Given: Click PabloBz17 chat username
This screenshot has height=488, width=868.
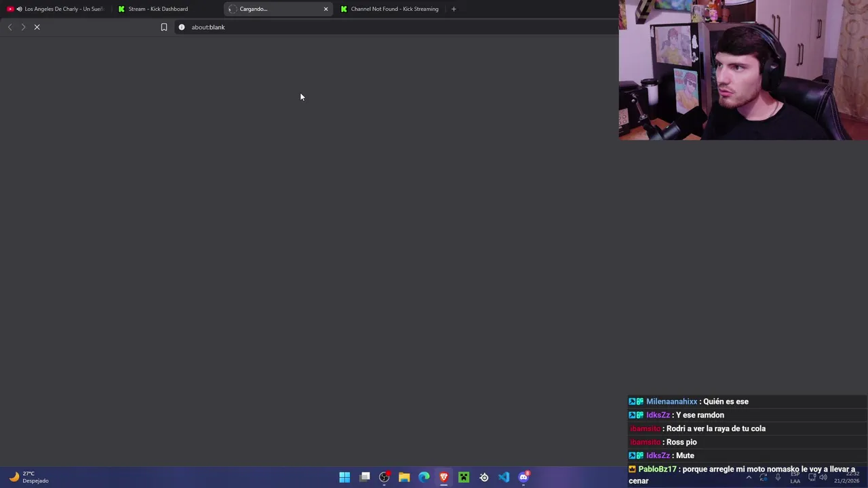Looking at the screenshot, I should click(657, 469).
